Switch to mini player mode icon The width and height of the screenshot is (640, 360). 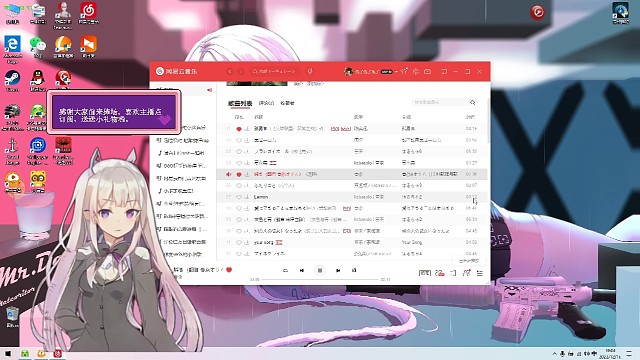click(444, 71)
